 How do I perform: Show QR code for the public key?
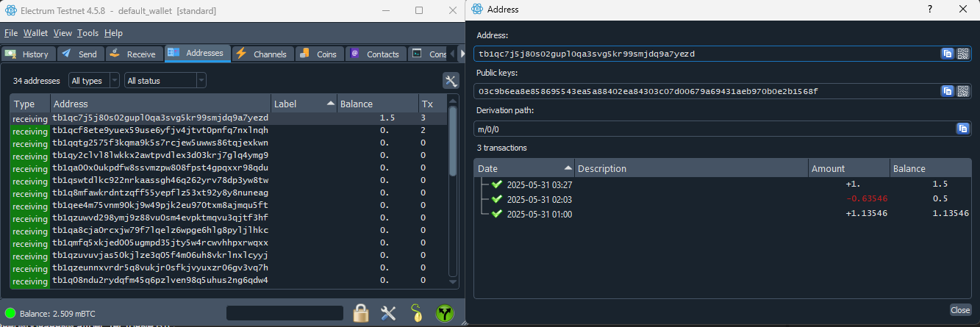(x=962, y=91)
